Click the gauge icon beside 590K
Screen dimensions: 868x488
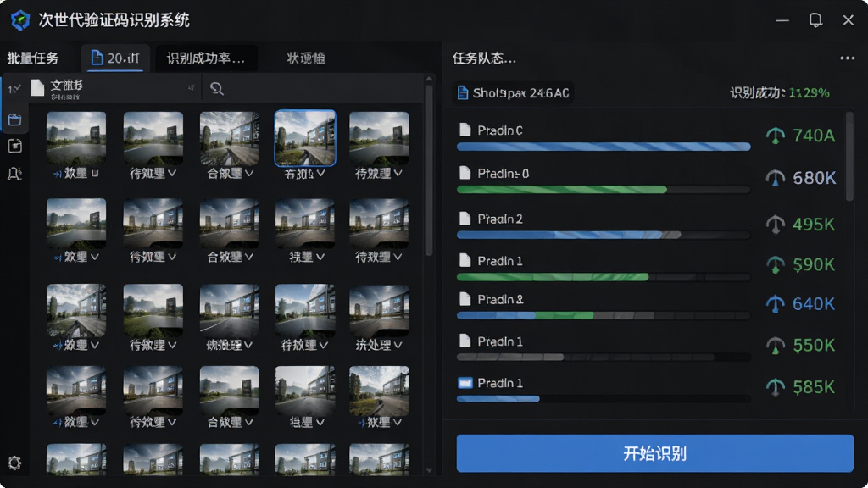pos(775,265)
